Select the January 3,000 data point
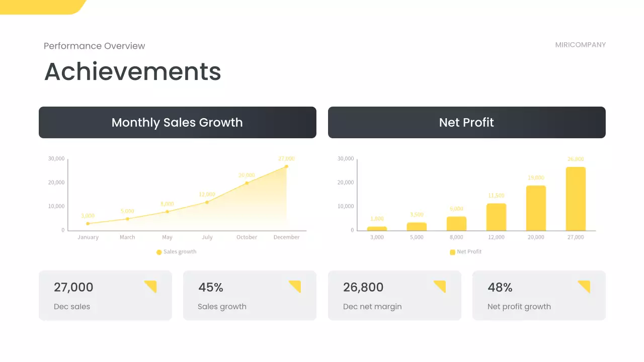Viewport: 644px width, 362px height. tap(88, 224)
